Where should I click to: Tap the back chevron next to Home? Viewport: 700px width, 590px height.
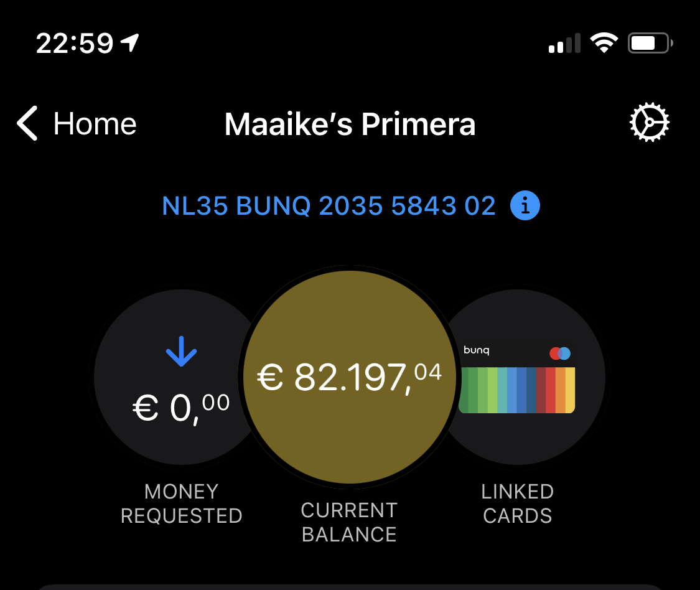click(26, 123)
